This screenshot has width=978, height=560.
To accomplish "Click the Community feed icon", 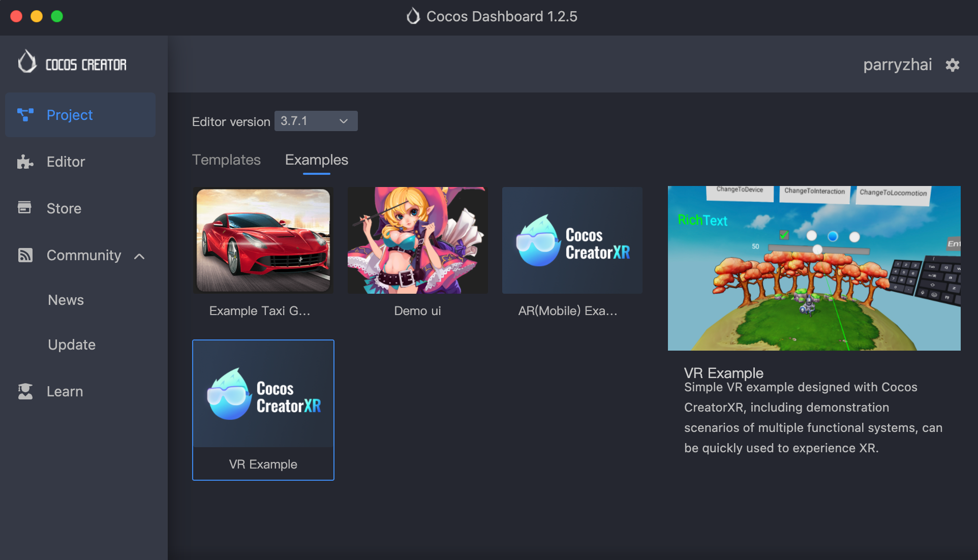I will 25,255.
